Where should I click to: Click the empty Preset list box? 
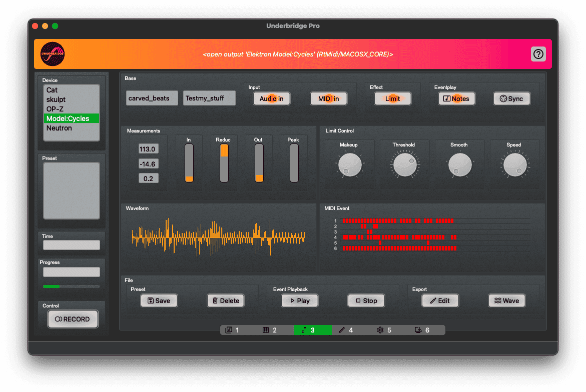[72, 191]
